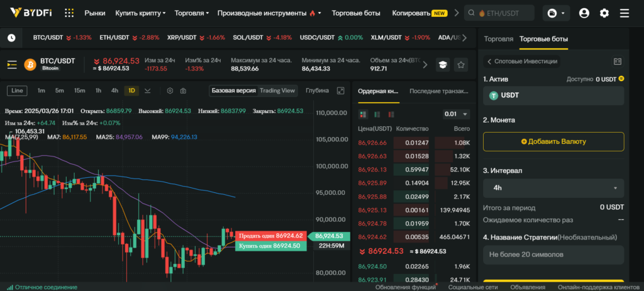Open the tutorial graduation cap icon
The width and height of the screenshot is (644, 291).
(x=443, y=65)
